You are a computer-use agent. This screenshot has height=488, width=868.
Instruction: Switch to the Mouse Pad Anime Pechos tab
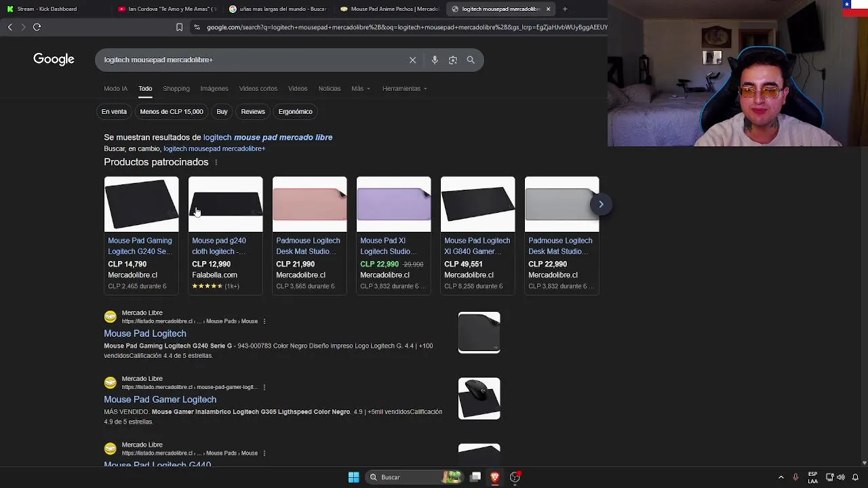click(x=389, y=9)
